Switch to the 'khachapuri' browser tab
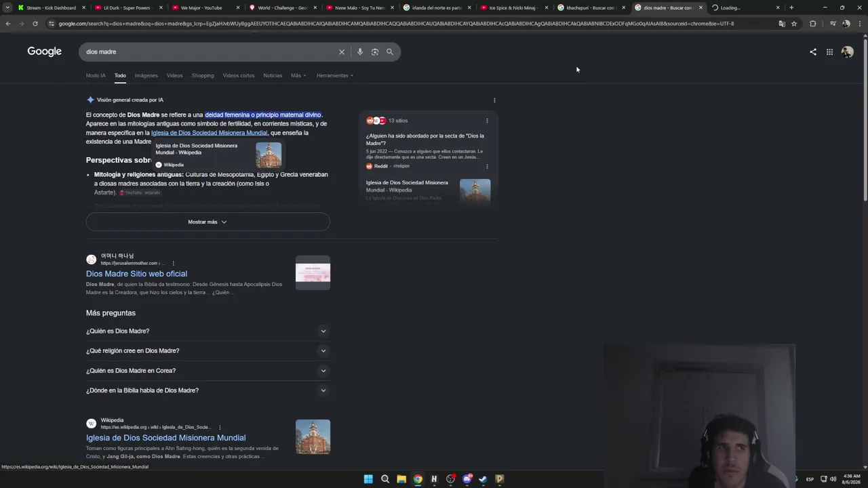The width and height of the screenshot is (868, 488). point(591,7)
